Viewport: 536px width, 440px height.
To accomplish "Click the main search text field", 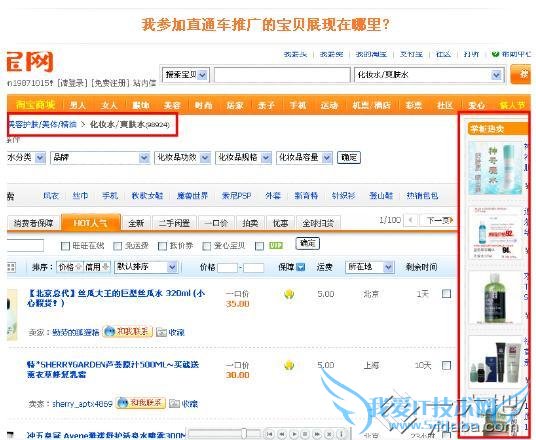I will point(282,75).
